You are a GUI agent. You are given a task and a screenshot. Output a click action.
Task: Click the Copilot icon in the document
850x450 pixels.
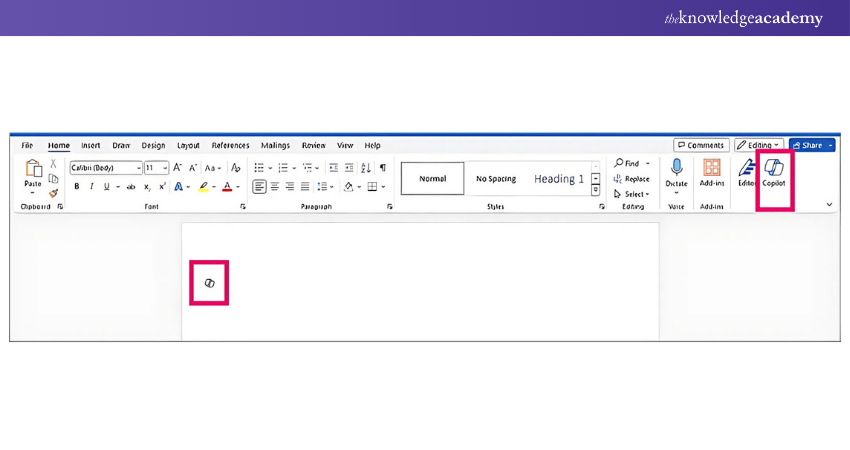click(209, 283)
